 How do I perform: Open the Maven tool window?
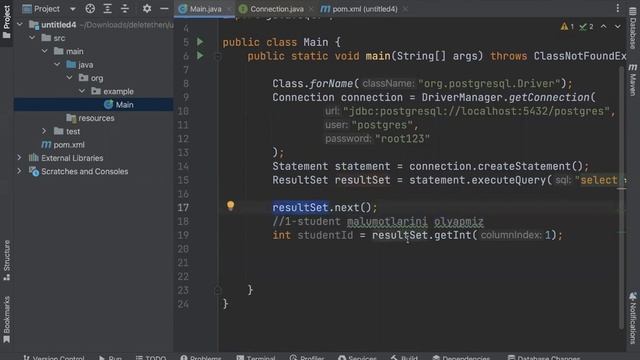tap(633, 80)
